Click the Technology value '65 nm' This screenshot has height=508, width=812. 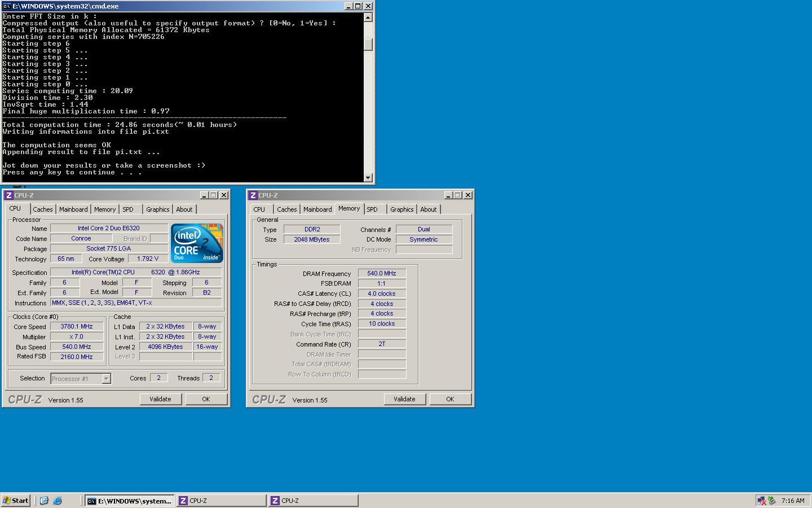pos(66,259)
